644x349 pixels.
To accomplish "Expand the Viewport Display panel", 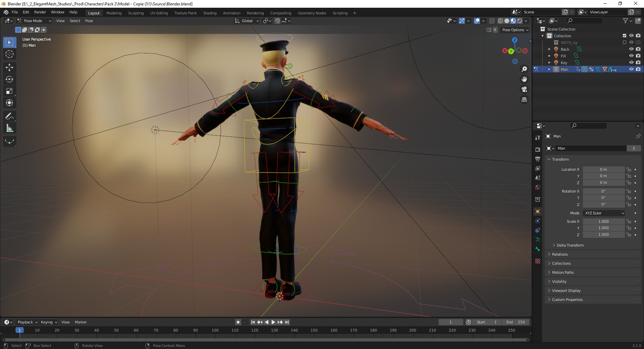I will click(593, 291).
